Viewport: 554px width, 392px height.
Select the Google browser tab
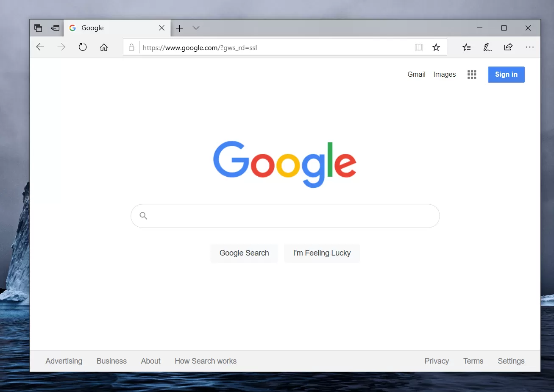click(x=117, y=28)
